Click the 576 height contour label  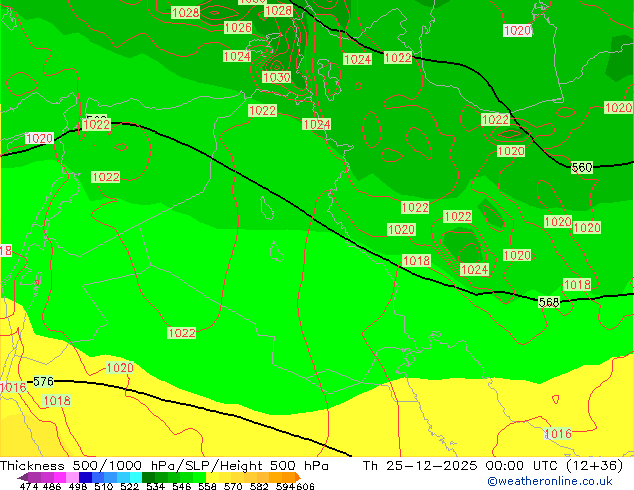[43, 381]
